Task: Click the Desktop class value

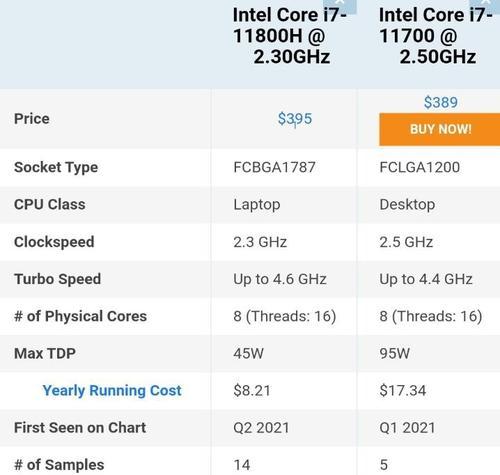Action: [407, 205]
